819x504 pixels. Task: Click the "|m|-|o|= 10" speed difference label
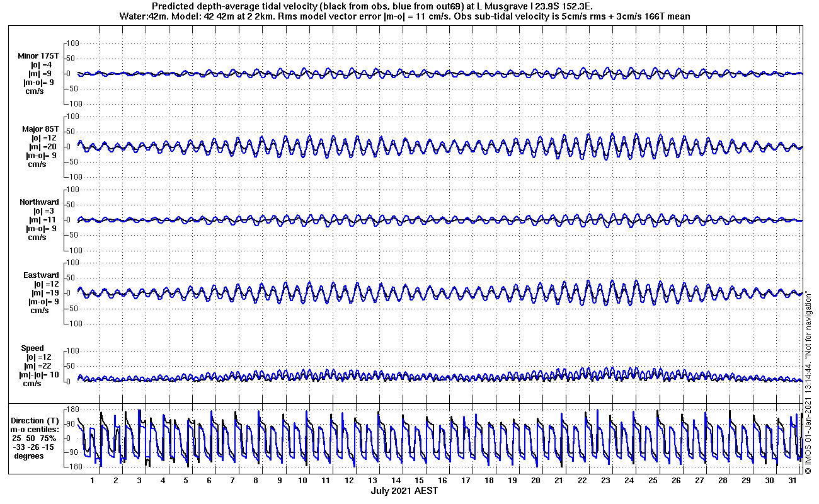point(40,375)
